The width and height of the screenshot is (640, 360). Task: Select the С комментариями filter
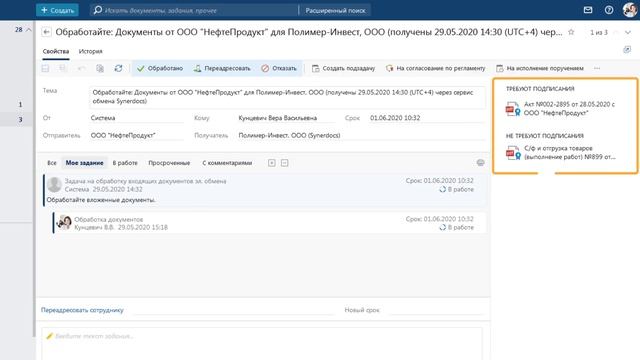click(227, 163)
